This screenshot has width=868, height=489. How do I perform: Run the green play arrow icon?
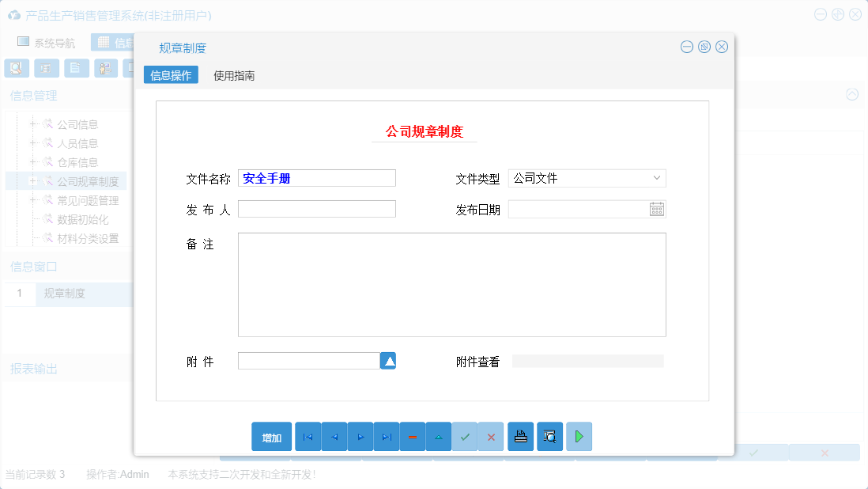pos(579,436)
